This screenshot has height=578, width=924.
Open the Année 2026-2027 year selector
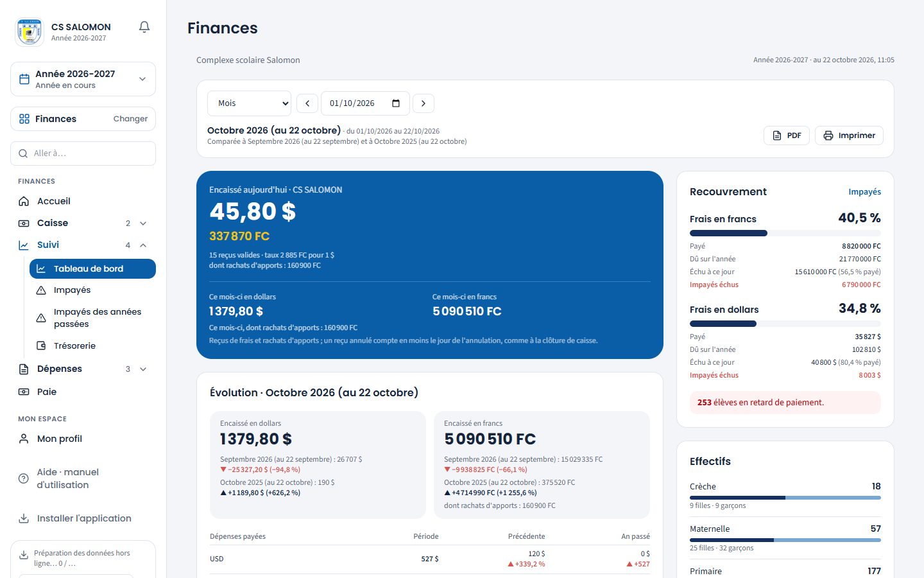tap(83, 79)
